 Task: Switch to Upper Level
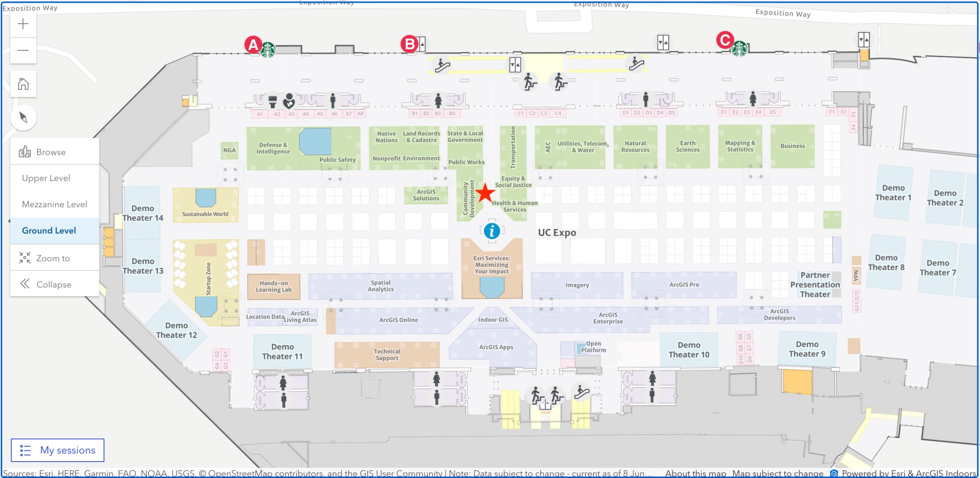click(46, 178)
